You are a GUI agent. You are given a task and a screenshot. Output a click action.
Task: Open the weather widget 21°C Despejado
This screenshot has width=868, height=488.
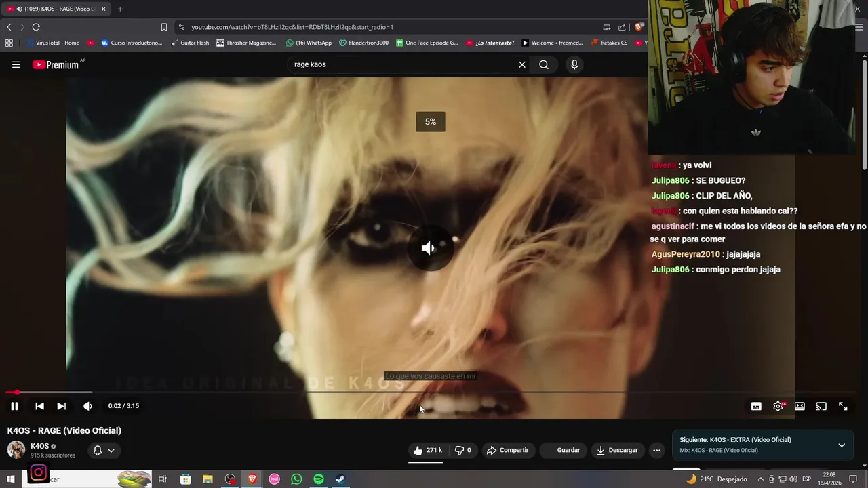(x=716, y=479)
